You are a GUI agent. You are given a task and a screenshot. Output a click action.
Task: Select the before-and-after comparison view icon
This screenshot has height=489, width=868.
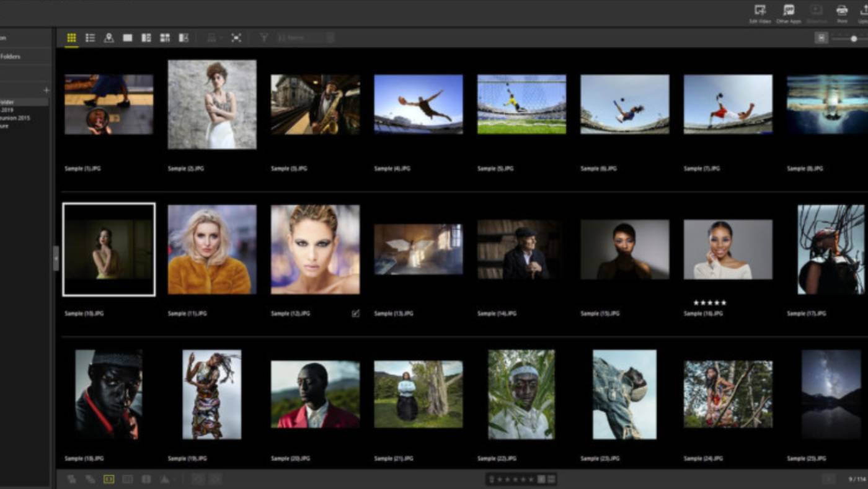point(184,38)
